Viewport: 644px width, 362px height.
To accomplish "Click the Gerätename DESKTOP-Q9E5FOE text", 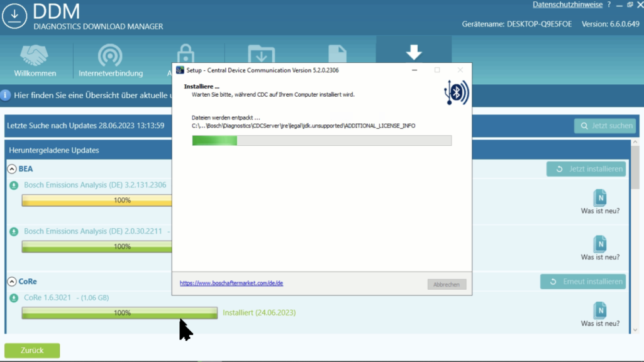I will (517, 25).
